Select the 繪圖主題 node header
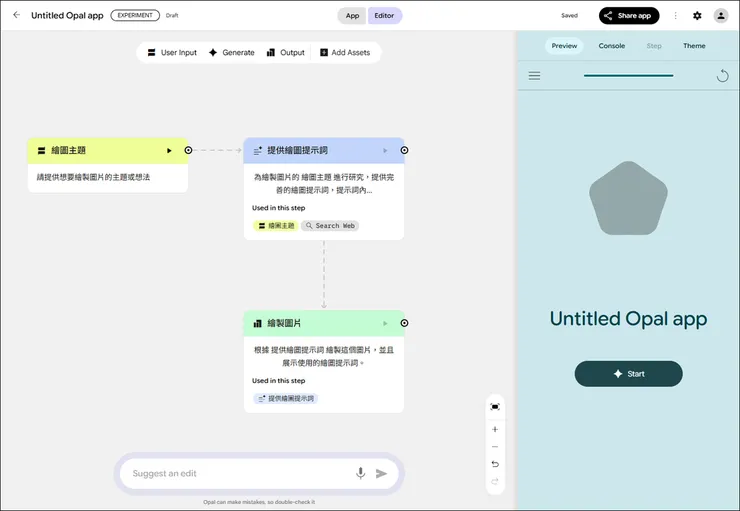Image resolution: width=740 pixels, height=511 pixels. 108,151
